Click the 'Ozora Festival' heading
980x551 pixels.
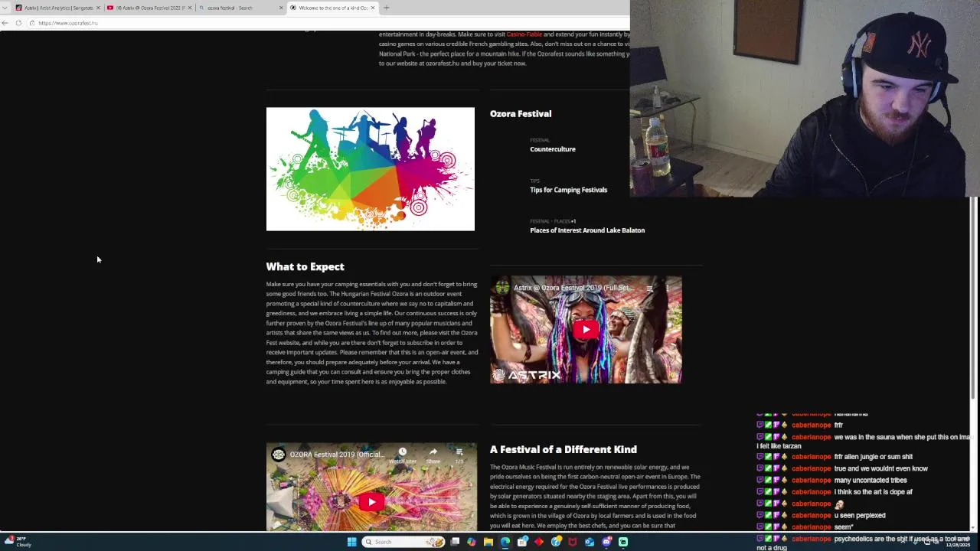[521, 113]
